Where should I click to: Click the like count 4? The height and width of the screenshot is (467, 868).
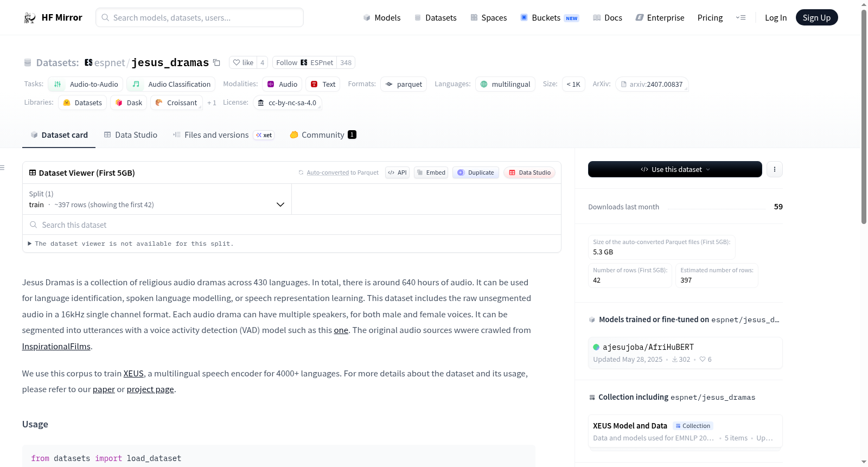click(x=263, y=62)
